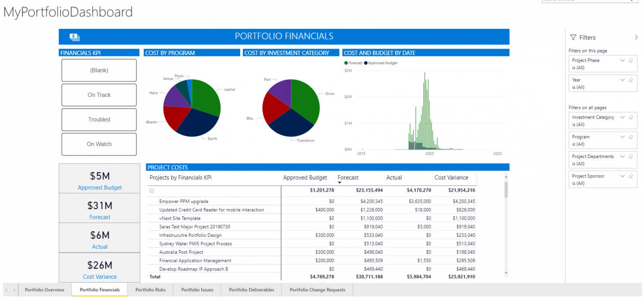Select the Troubled KPI button
The height and width of the screenshot is (301, 644).
(x=99, y=119)
